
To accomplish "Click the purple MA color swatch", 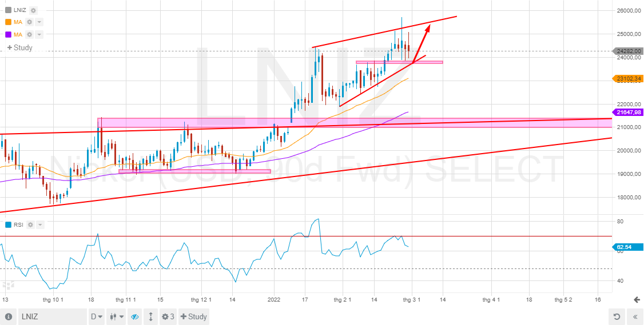I will tap(8, 34).
